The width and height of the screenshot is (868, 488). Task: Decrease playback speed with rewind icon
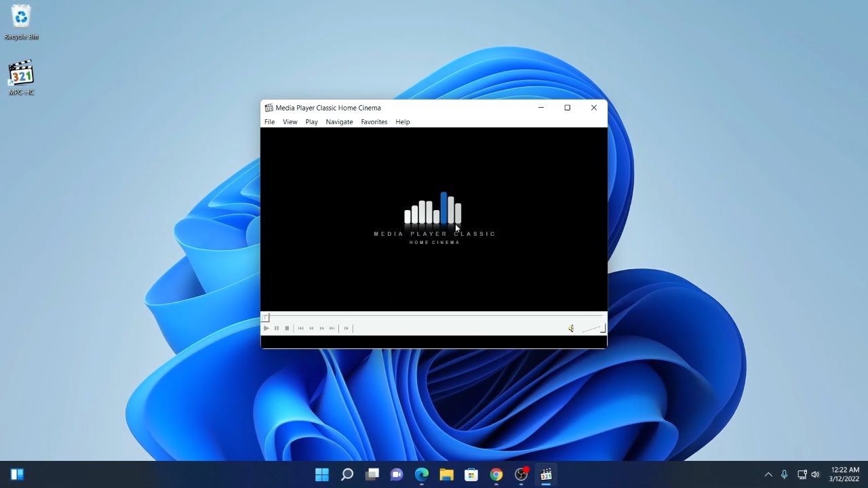(x=311, y=328)
